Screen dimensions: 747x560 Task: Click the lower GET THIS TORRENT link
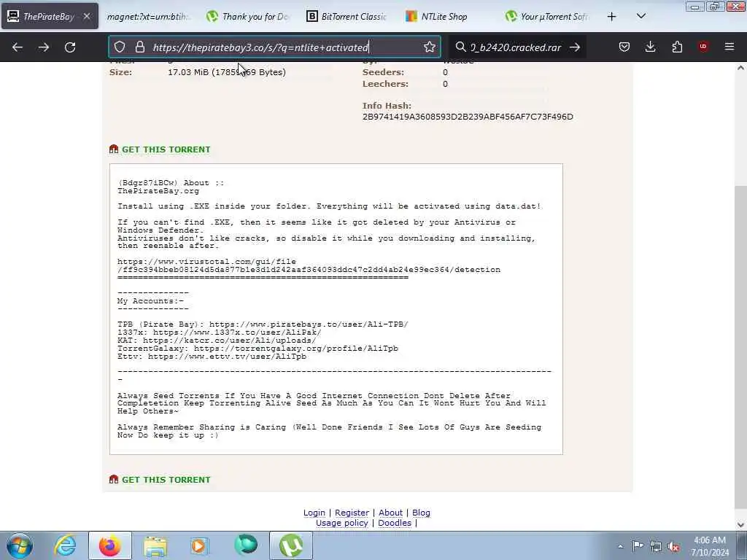(x=166, y=480)
